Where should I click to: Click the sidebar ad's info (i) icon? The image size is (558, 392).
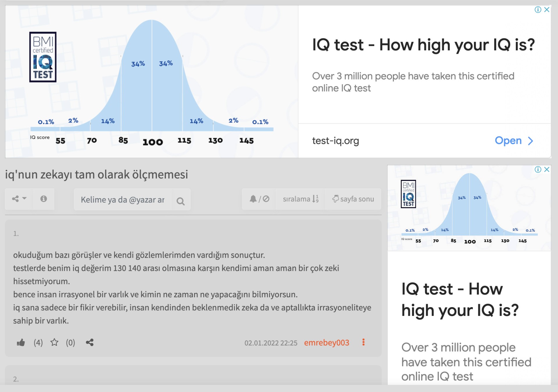point(538,169)
